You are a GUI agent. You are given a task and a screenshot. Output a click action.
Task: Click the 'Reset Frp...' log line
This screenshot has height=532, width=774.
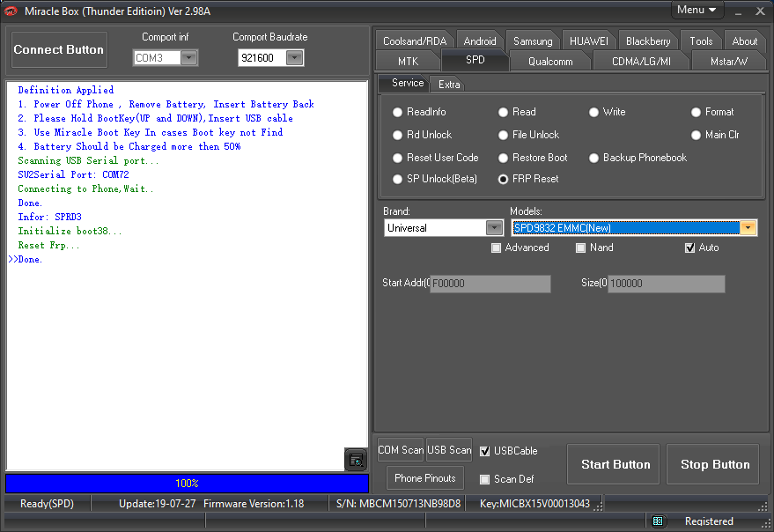point(48,245)
